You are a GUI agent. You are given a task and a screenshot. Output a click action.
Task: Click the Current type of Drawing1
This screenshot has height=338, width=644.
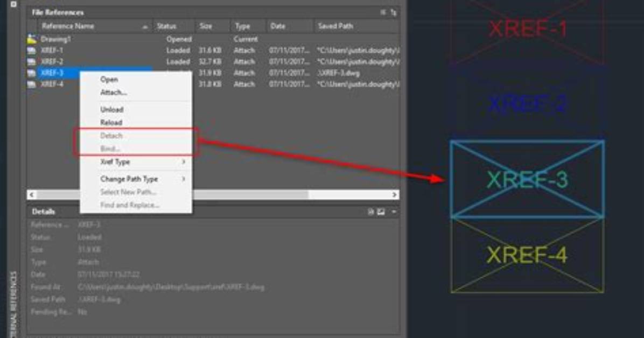[246, 39]
